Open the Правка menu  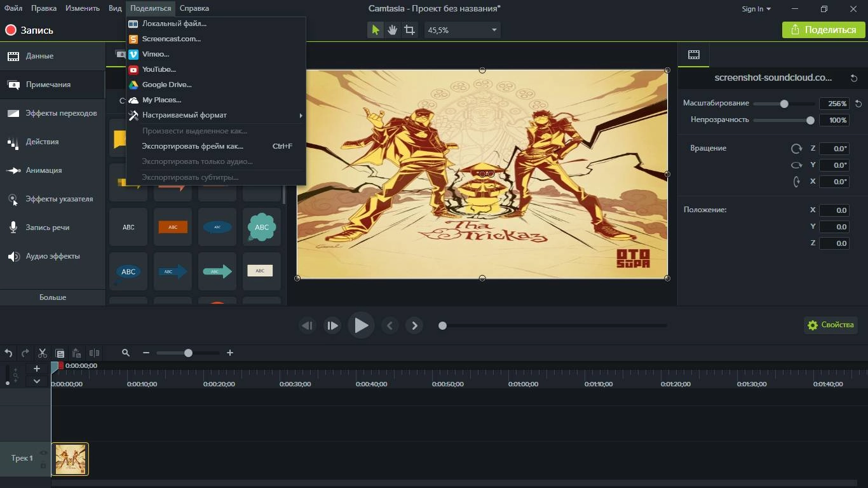click(44, 8)
